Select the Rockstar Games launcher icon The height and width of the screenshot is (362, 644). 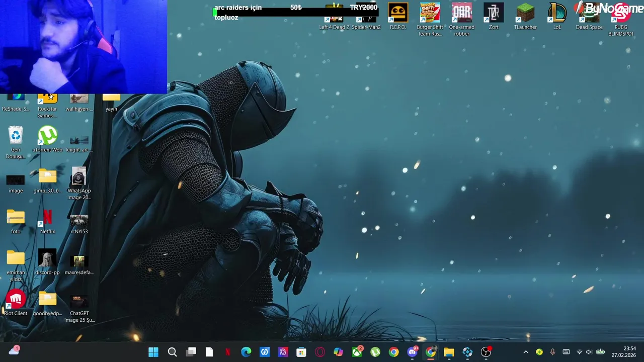click(x=47, y=106)
